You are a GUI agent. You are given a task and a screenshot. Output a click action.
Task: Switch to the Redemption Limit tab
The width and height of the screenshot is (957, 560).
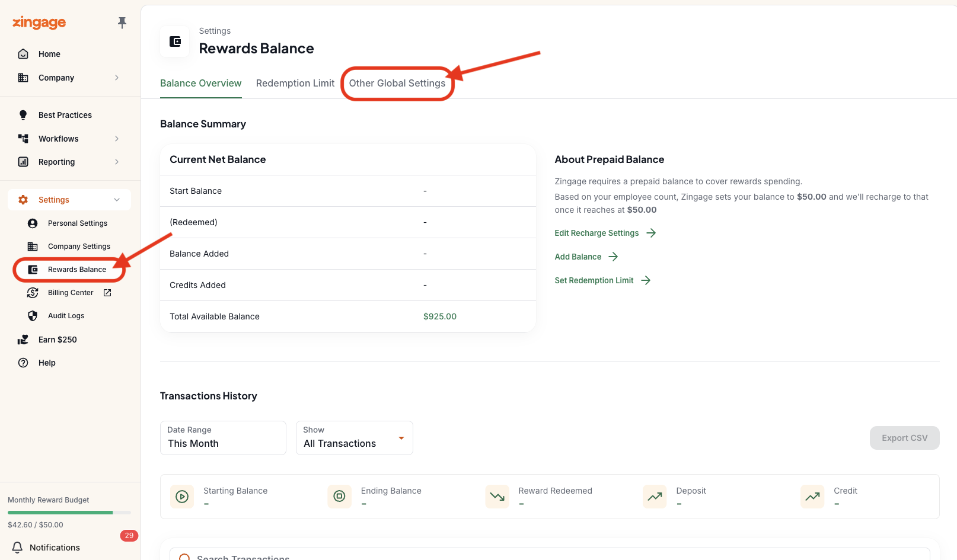tap(295, 84)
